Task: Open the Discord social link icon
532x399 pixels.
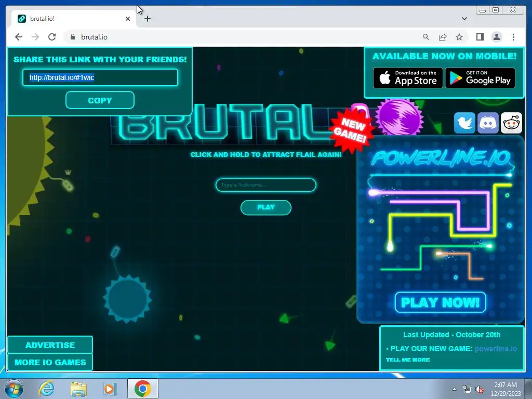Action: (488, 123)
